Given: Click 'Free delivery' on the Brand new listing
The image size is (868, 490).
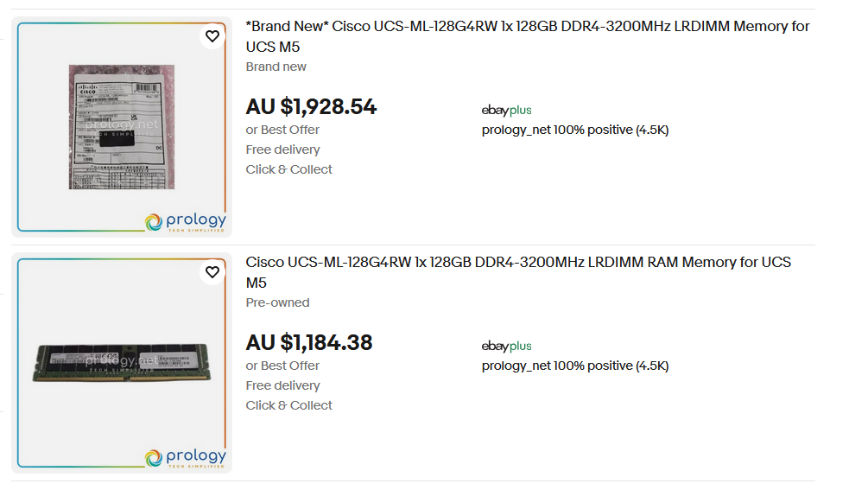Looking at the screenshot, I should tap(283, 150).
